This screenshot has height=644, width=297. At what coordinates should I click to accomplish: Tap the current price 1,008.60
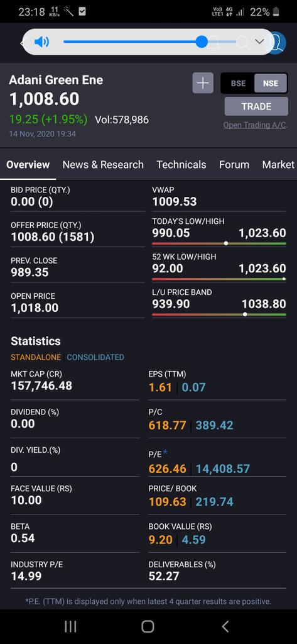point(45,99)
